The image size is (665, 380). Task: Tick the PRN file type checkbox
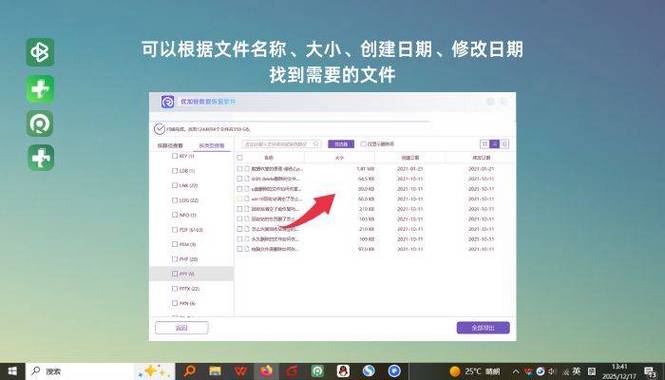coord(175,303)
